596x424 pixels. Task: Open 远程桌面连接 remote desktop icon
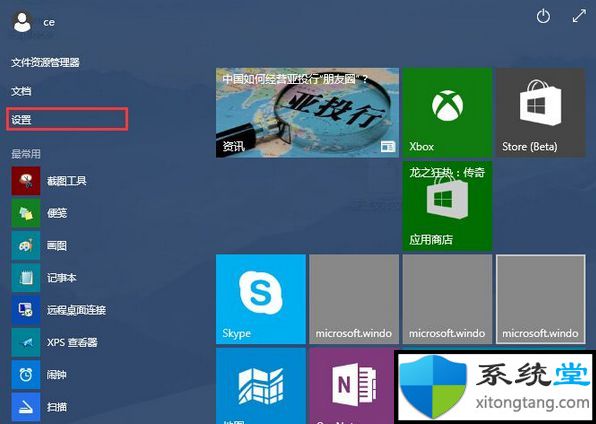pyautogui.click(x=26, y=310)
